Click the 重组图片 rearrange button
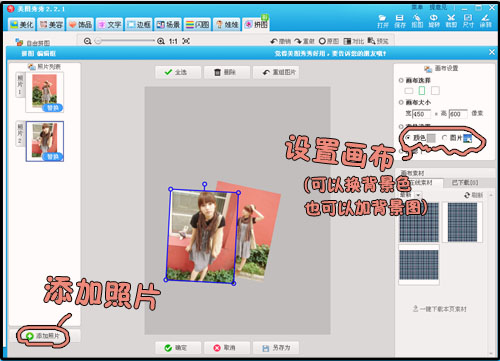The image size is (500, 361). (276, 72)
